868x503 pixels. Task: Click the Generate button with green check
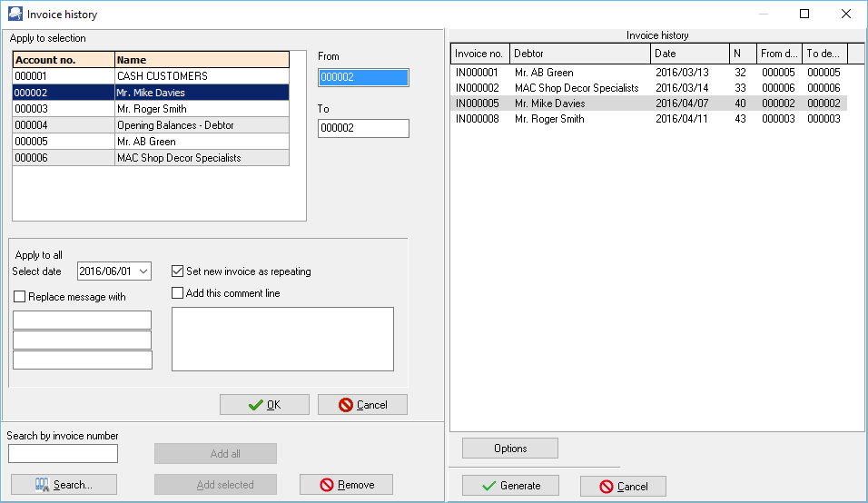point(510,486)
